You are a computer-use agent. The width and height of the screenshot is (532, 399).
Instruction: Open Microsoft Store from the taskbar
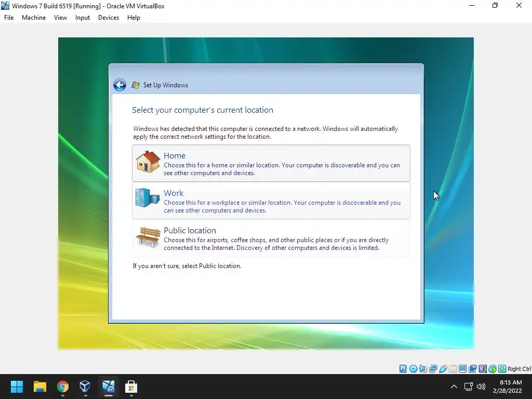click(131, 387)
